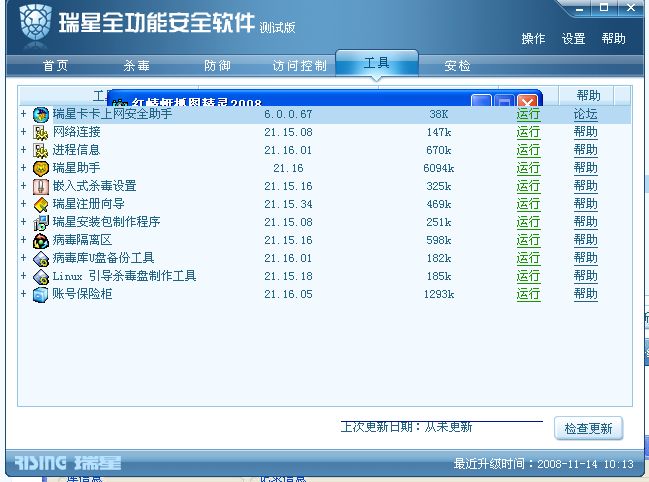Click the 嵌入式杀毒设置 icon
This screenshot has width=649, height=482.
41,187
